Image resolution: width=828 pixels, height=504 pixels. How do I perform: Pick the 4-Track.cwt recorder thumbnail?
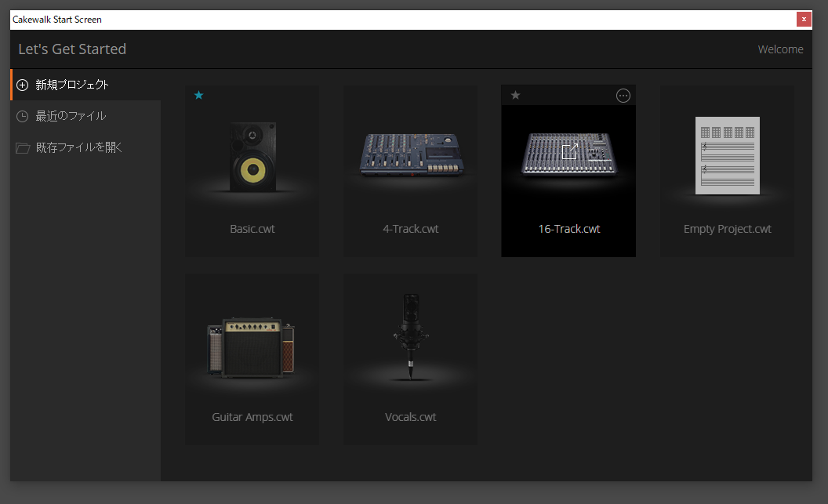click(x=411, y=154)
